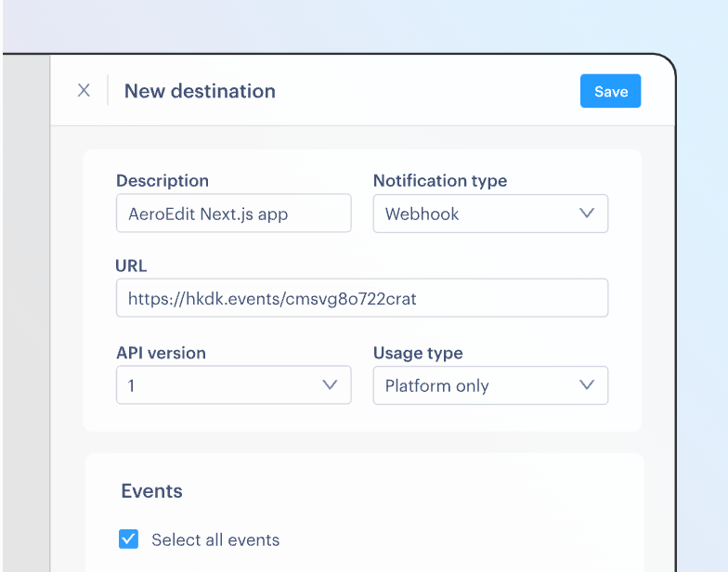
Task: Click the Notification type label
Action: [440, 180]
